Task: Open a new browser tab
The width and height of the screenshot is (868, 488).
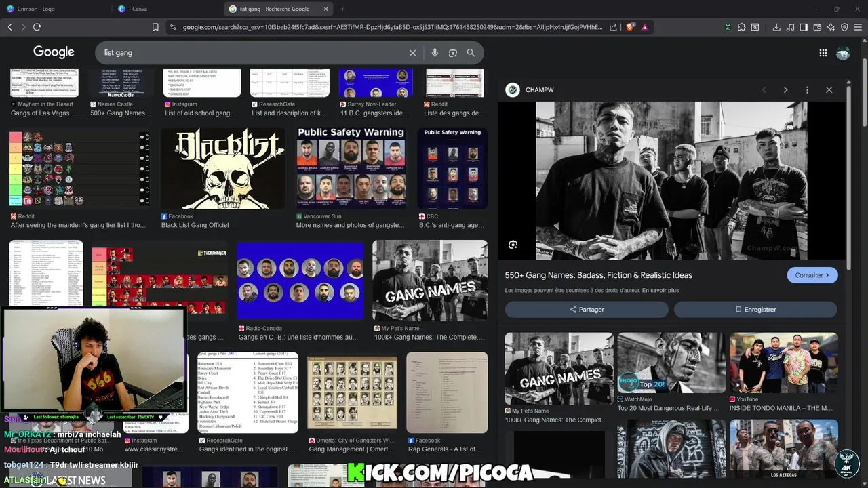Action: pyautogui.click(x=342, y=9)
